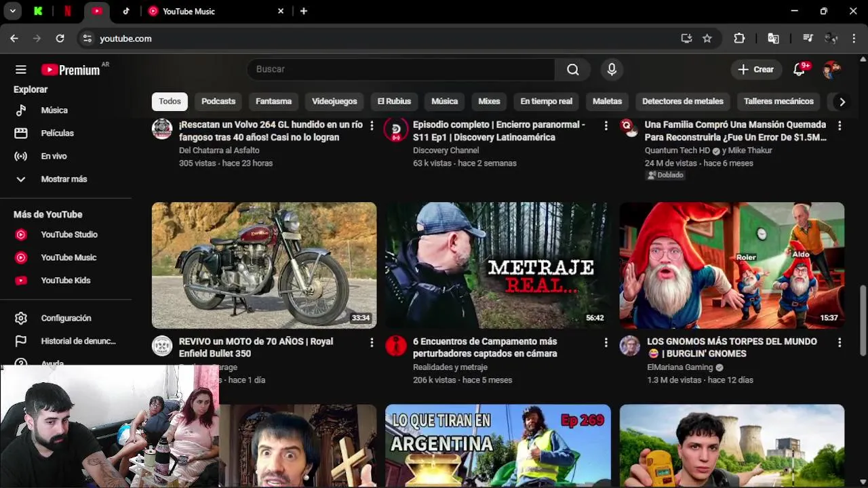Select the Podcasts filter chip
Screen dimensions: 868x488
coord(218,101)
